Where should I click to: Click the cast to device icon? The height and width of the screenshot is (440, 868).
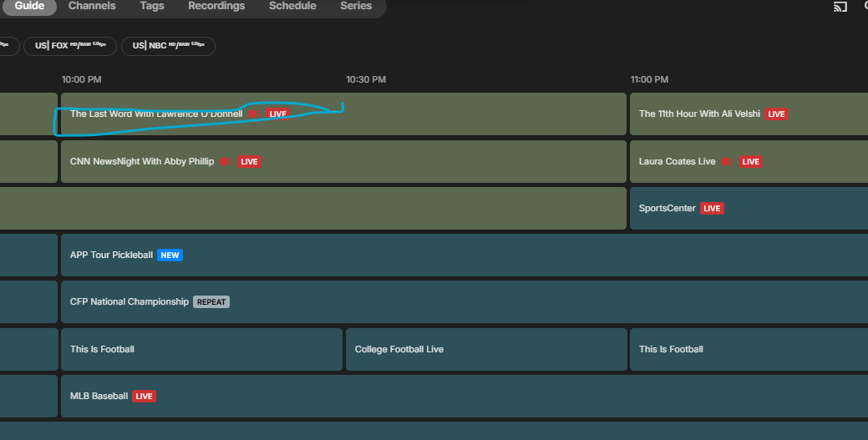click(840, 7)
